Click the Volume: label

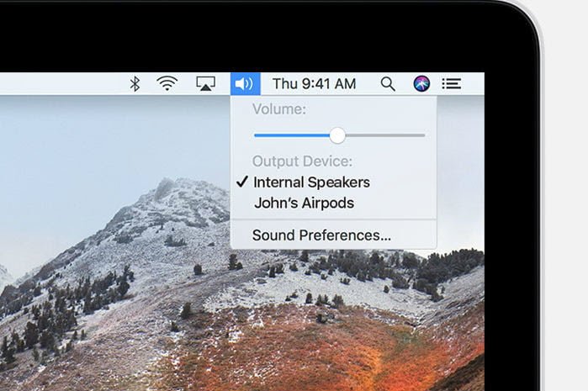[x=279, y=109]
